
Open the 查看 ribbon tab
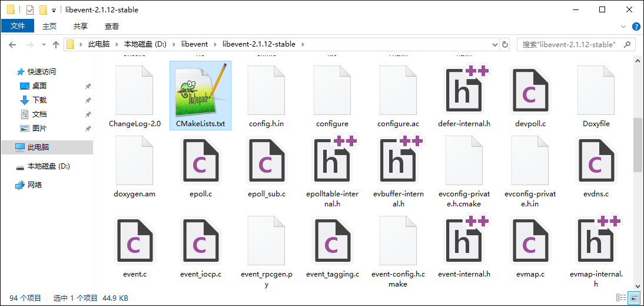pos(112,26)
